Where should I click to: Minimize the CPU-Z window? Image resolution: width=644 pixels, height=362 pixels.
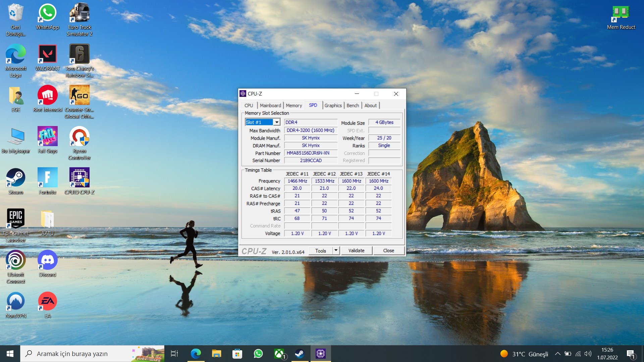357,94
